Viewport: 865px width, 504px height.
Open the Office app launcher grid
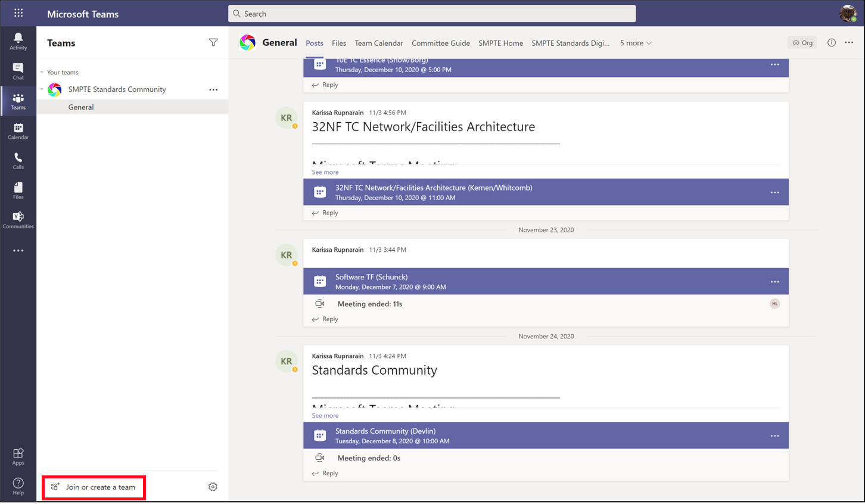18,13
